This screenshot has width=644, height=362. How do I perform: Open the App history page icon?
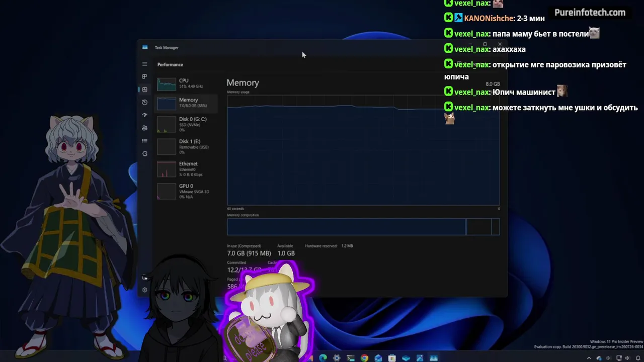click(x=144, y=102)
